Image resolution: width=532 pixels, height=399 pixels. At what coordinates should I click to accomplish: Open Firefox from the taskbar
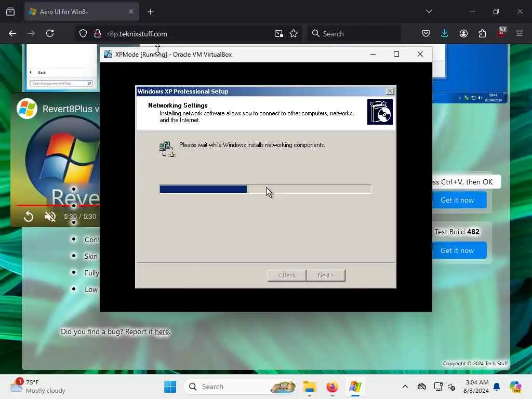[x=332, y=387]
